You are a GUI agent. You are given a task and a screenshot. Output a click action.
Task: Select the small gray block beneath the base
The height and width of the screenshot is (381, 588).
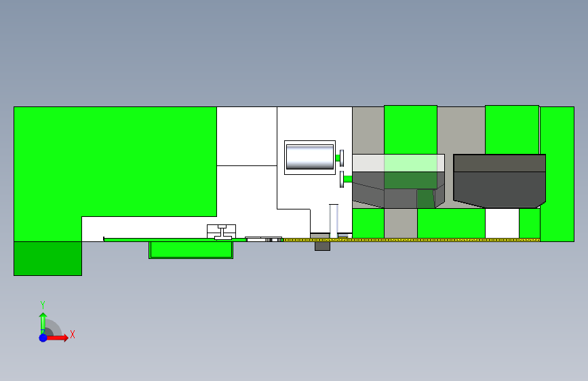point(322,246)
